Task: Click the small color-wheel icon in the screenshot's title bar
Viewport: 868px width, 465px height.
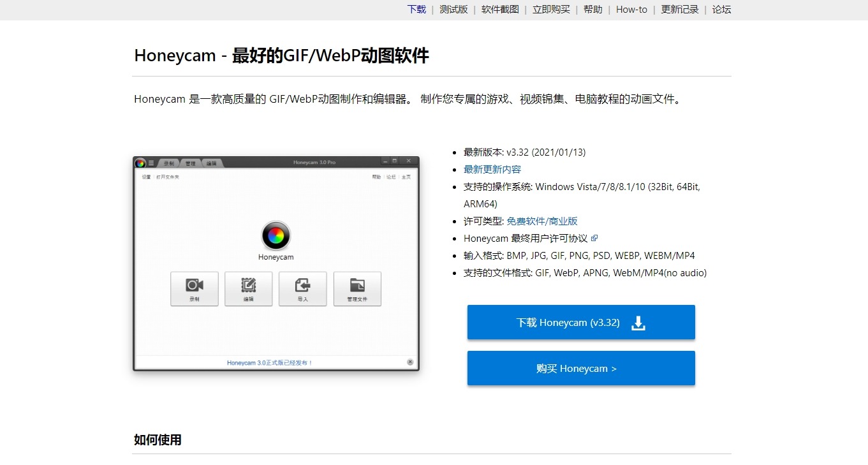Action: coord(140,163)
